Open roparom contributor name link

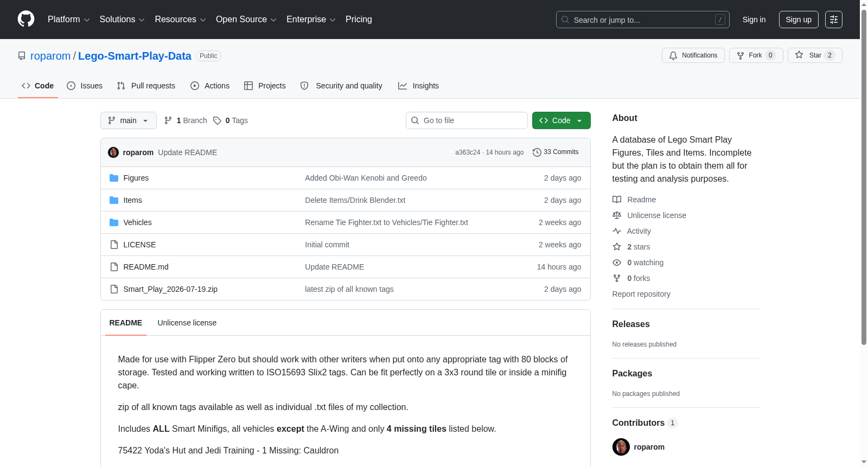(x=649, y=447)
